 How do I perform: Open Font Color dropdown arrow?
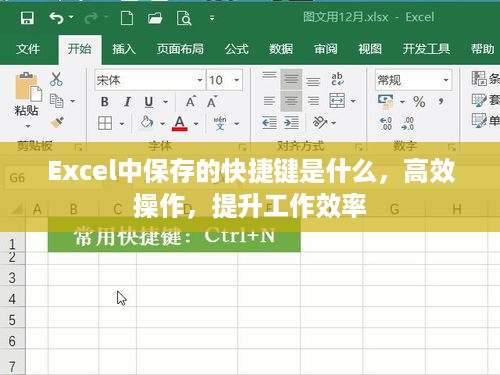click(196, 124)
